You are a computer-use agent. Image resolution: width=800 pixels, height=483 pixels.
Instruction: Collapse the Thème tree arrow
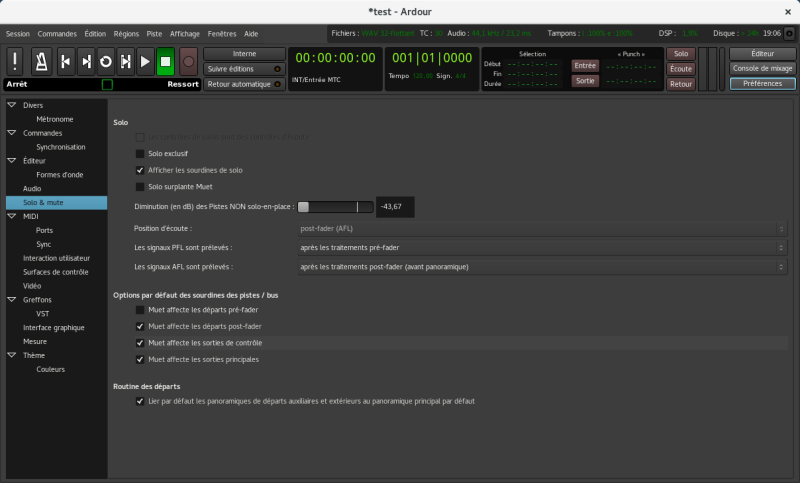pos(12,355)
